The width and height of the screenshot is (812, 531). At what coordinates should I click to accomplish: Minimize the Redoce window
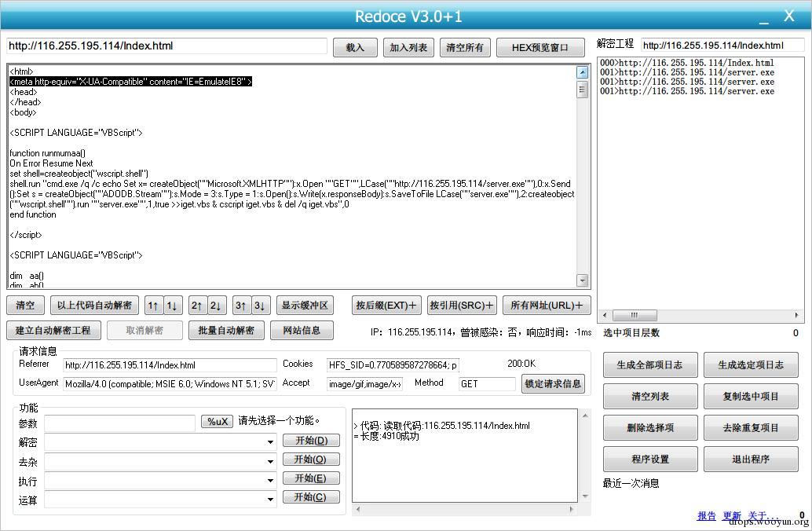tap(764, 20)
